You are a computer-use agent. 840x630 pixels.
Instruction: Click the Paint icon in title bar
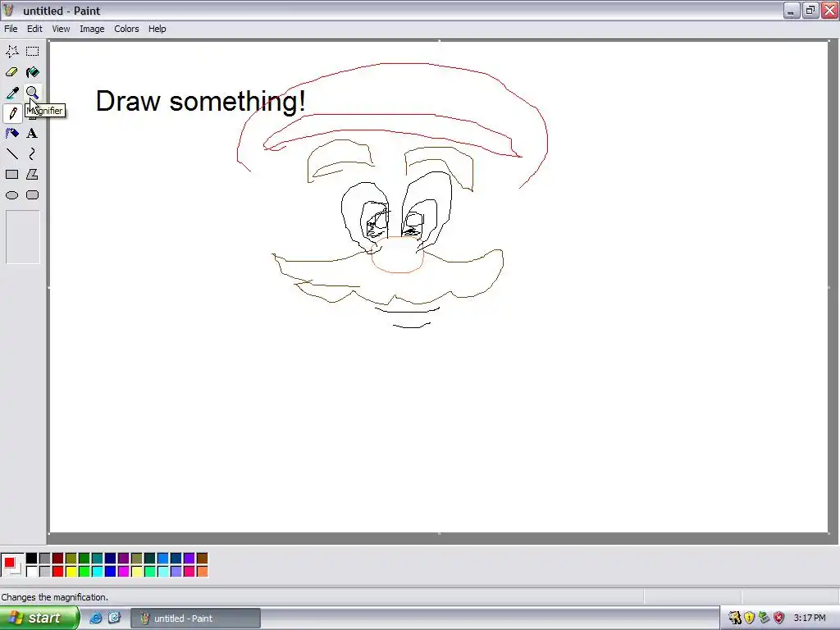pos(9,10)
